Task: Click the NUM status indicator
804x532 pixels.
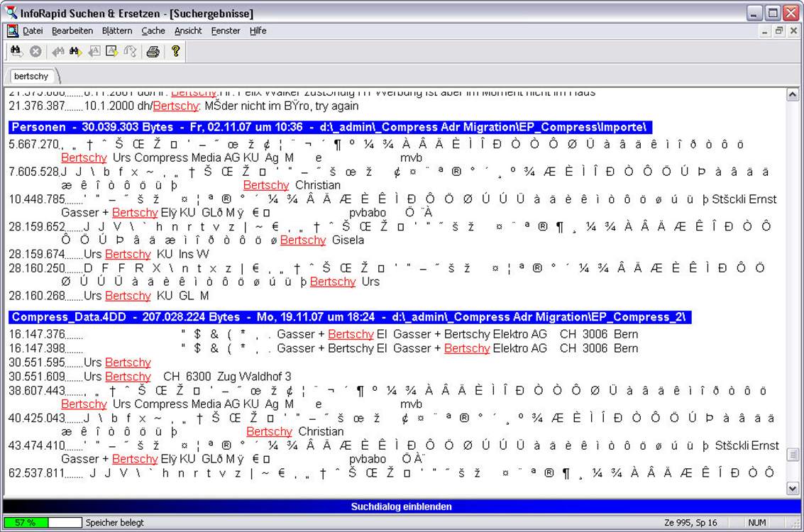Action: pos(757,522)
